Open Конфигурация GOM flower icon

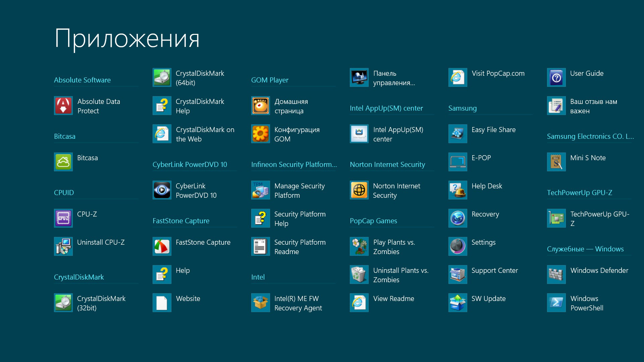coord(261,134)
